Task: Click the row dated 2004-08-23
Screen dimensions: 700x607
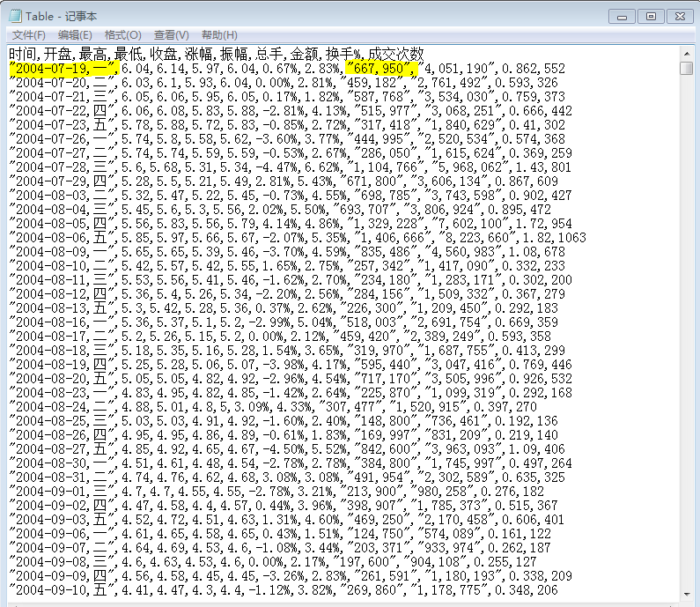Action: tap(291, 393)
